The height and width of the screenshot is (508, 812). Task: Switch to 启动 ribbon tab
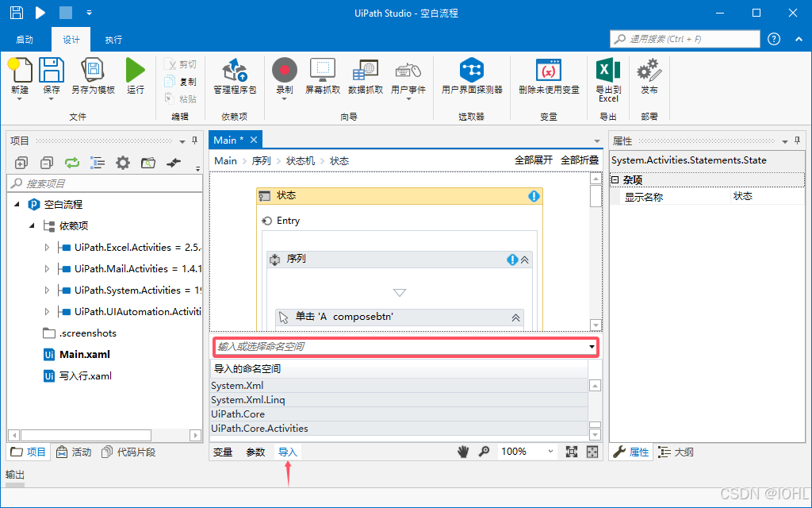tap(25, 40)
